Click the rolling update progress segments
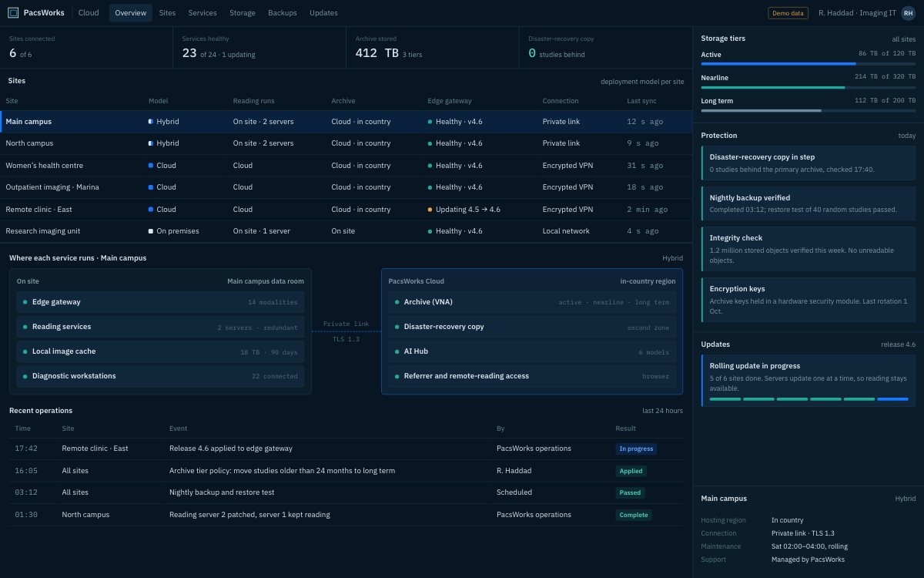 coord(808,399)
